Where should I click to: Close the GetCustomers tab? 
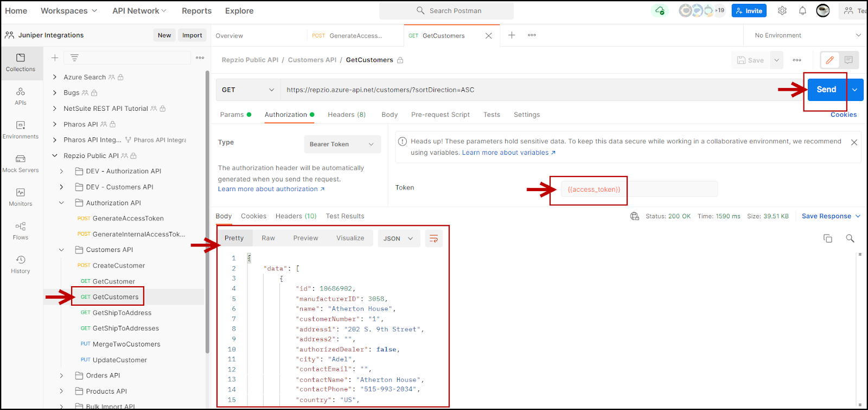pos(488,36)
